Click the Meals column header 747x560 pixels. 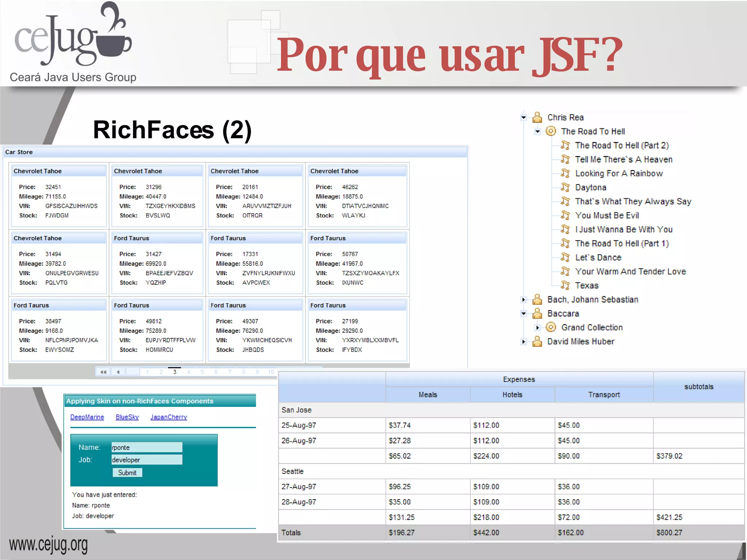[428, 395]
